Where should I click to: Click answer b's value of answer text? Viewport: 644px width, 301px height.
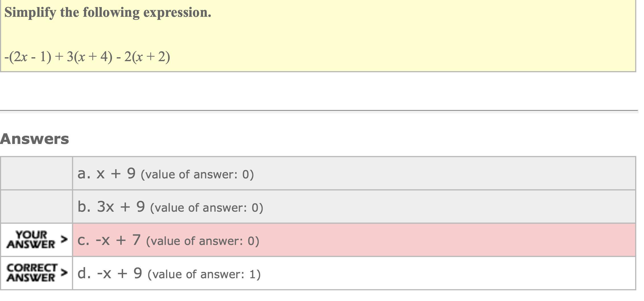point(207,208)
